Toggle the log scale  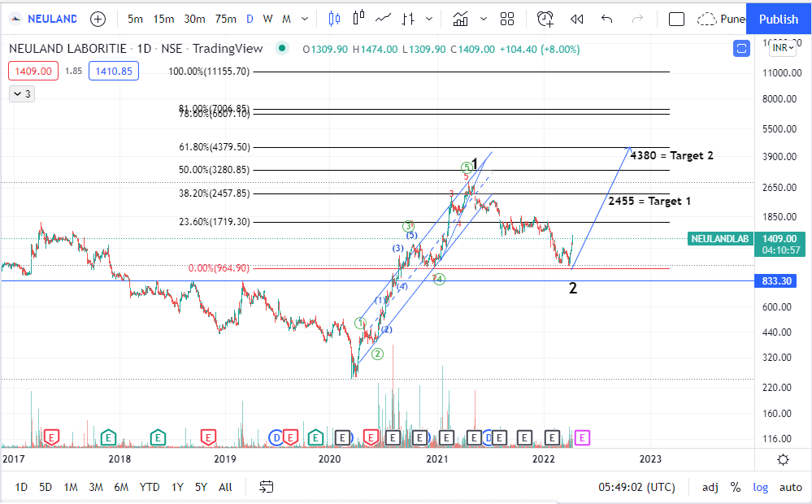coord(761,487)
